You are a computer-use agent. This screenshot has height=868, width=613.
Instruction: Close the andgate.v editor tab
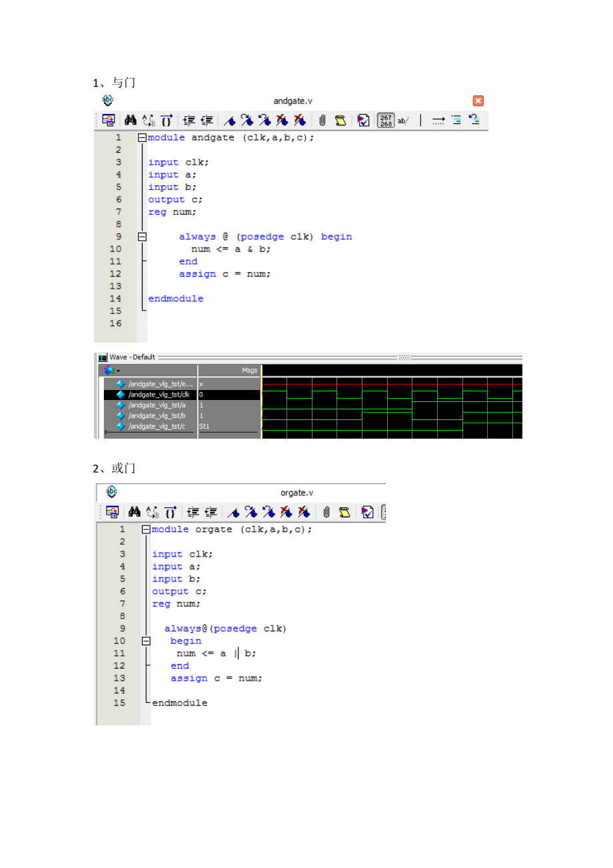478,101
